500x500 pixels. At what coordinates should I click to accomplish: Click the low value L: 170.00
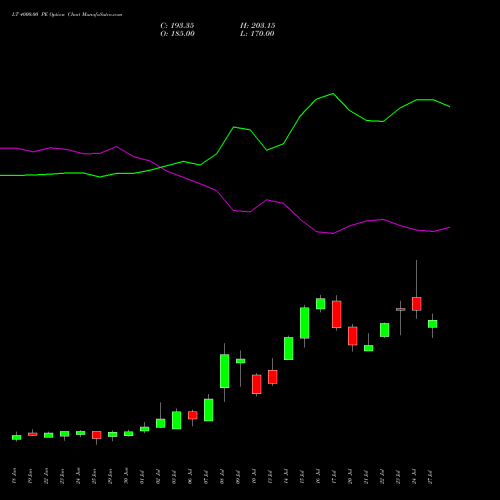coord(257,34)
